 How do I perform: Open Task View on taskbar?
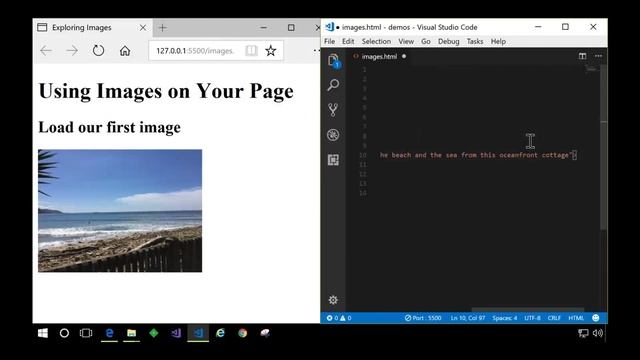(x=86, y=333)
